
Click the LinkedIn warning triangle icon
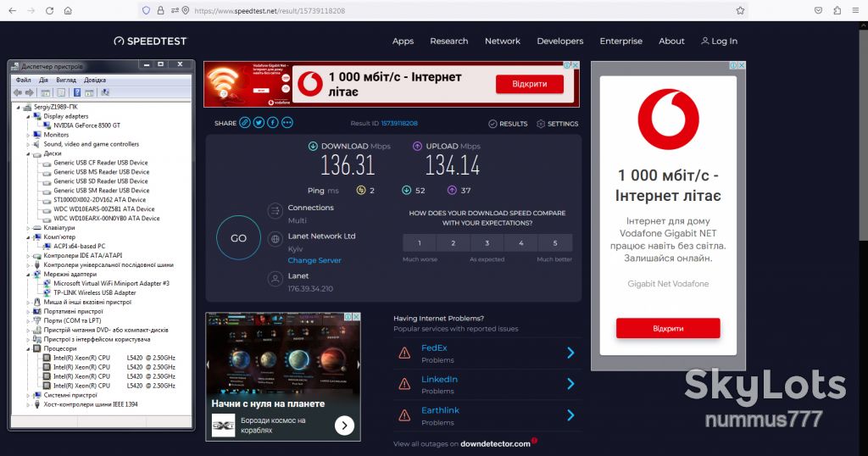click(404, 383)
